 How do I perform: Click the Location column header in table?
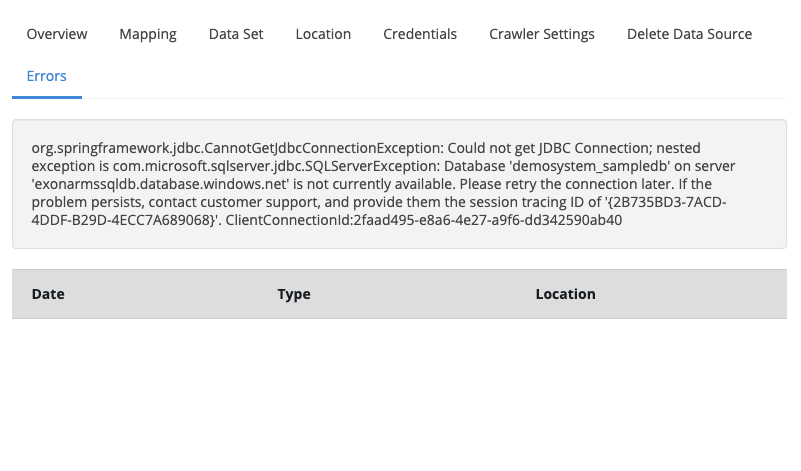click(x=565, y=294)
